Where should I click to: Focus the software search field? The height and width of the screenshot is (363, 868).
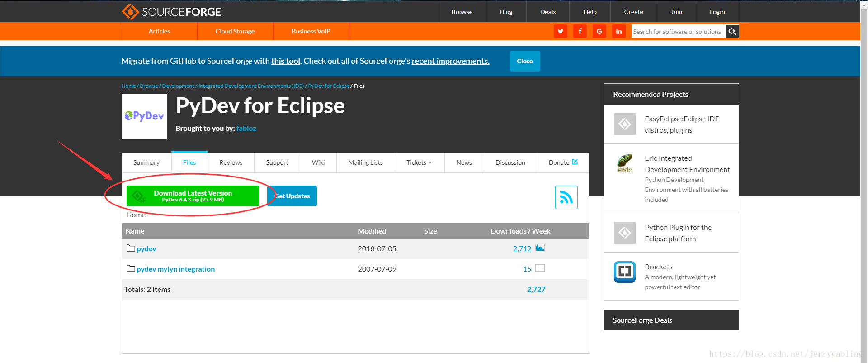679,31
